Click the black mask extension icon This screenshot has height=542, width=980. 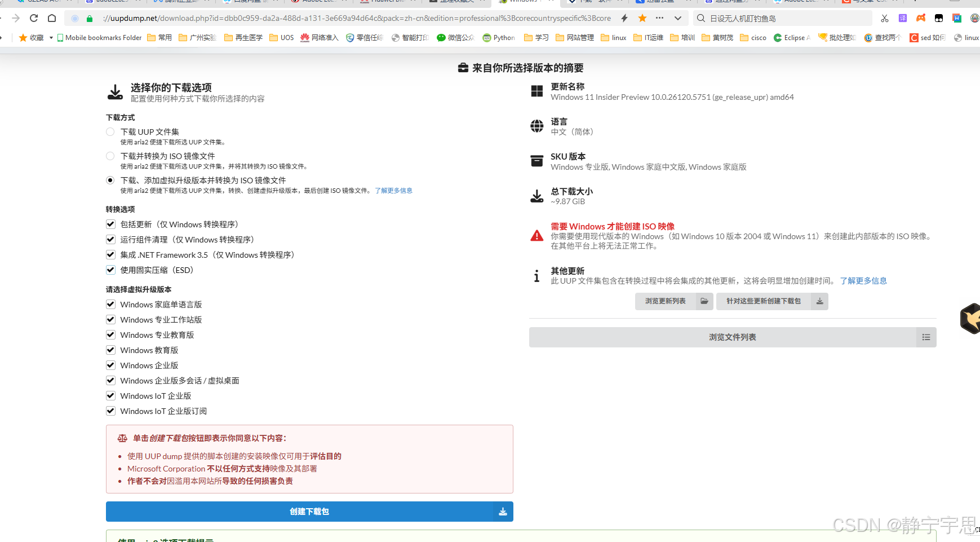(x=939, y=18)
